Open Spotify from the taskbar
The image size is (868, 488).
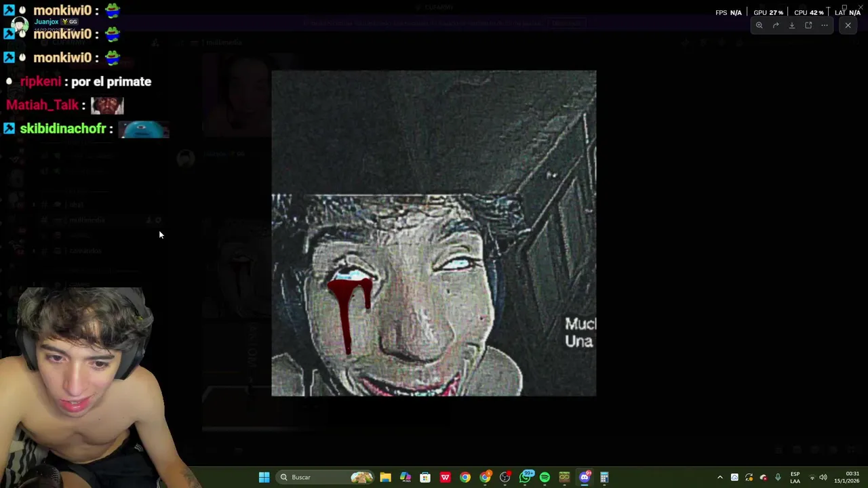click(545, 477)
